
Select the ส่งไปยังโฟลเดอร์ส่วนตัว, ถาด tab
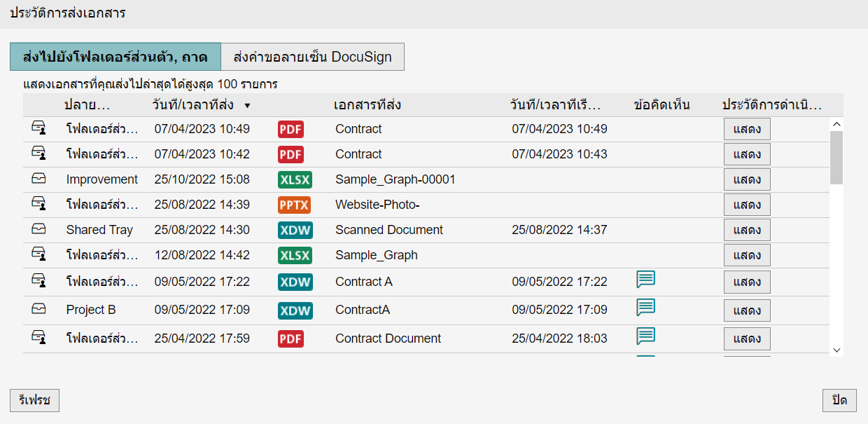click(x=115, y=57)
